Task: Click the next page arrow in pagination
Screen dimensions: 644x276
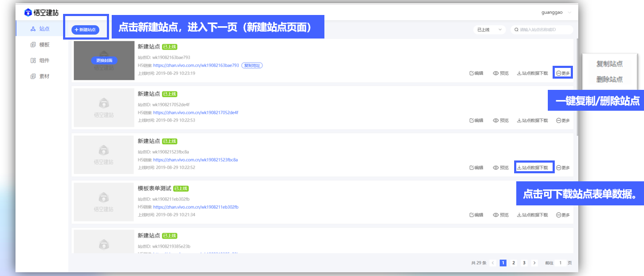Action: click(x=534, y=263)
